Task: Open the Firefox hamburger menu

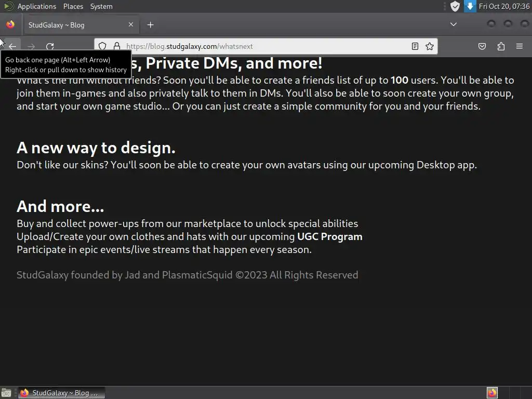Action: click(520, 46)
